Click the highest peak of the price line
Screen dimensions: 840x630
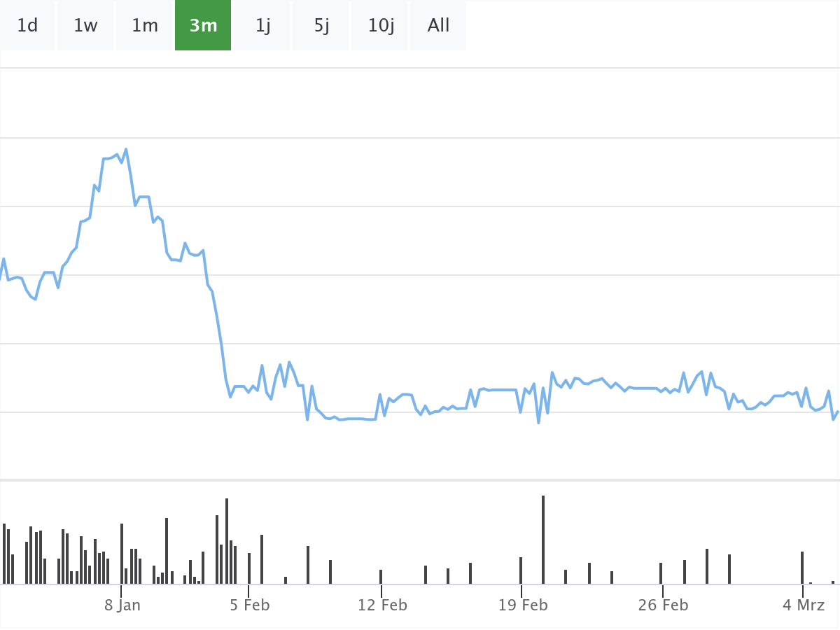126,150
